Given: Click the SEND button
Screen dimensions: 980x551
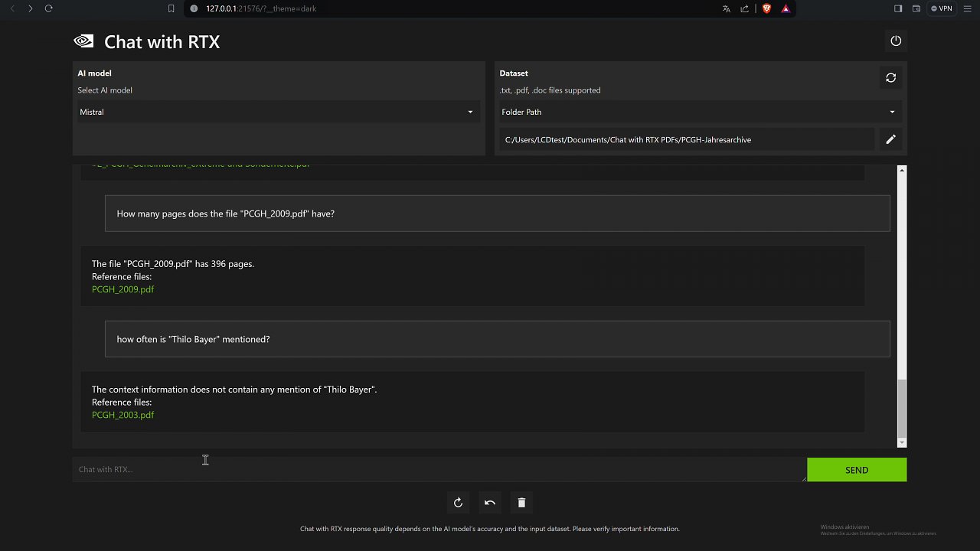Looking at the screenshot, I should pyautogui.click(x=857, y=470).
